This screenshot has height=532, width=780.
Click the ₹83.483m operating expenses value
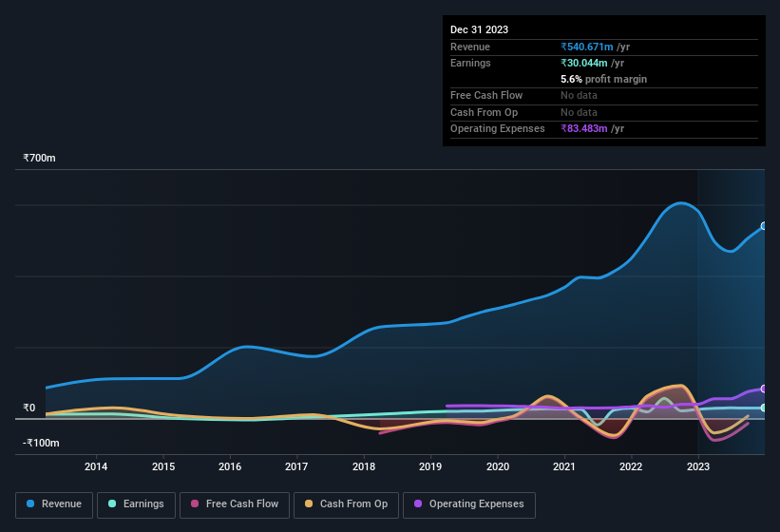(x=583, y=128)
